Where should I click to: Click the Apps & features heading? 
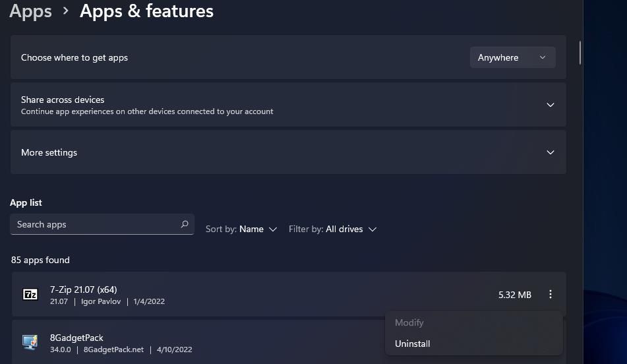147,11
